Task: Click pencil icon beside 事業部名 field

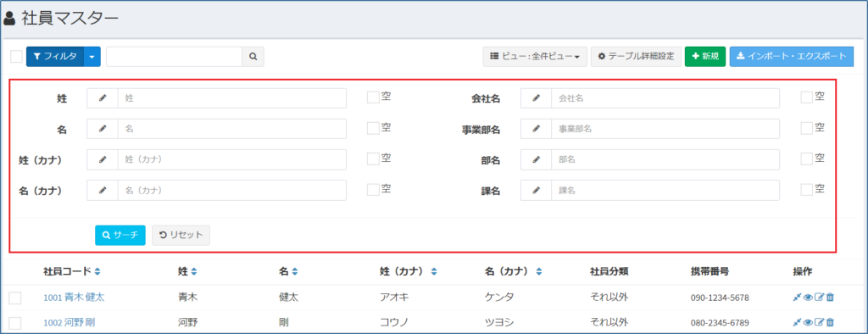Action: pos(536,129)
